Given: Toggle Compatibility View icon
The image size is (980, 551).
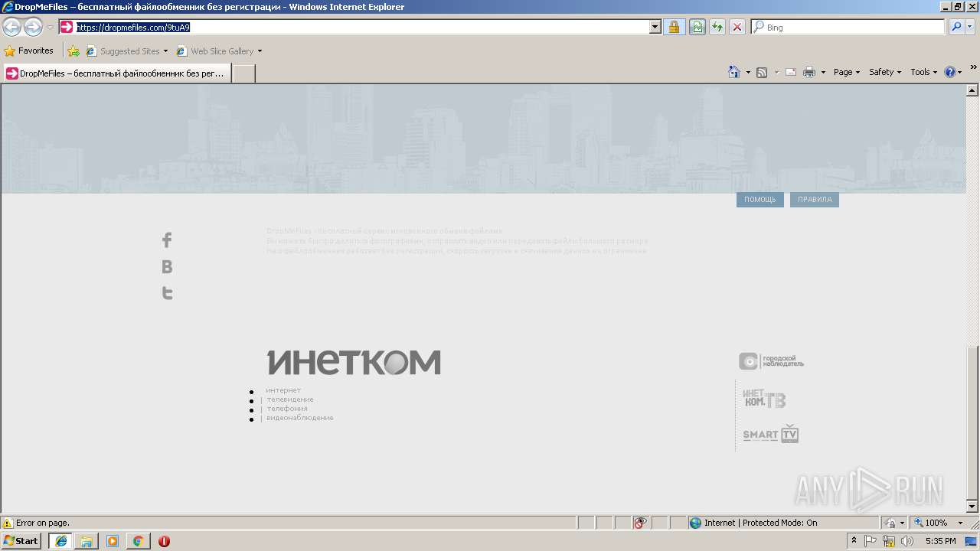Looking at the screenshot, I should pos(697,27).
